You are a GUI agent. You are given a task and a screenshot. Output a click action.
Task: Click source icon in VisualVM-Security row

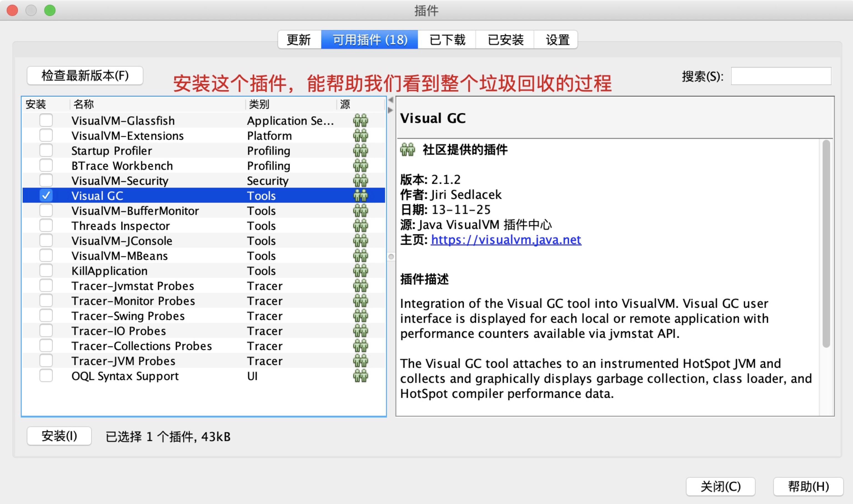click(360, 180)
